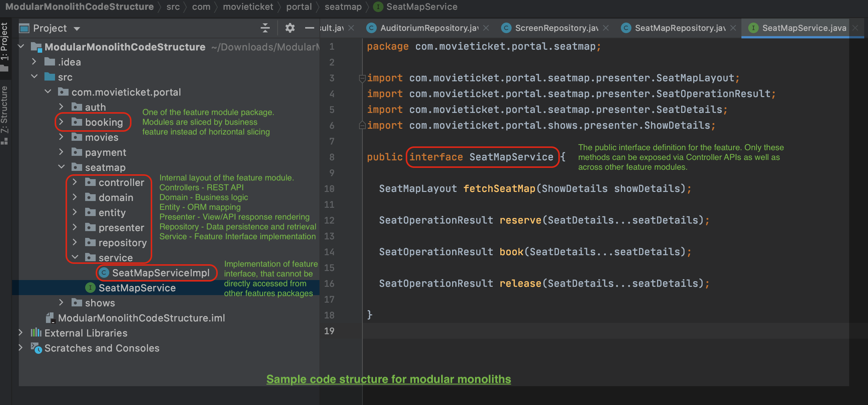Click the seatmap breadcrumb in navigation bar
Image resolution: width=868 pixels, height=405 pixels.
point(343,7)
